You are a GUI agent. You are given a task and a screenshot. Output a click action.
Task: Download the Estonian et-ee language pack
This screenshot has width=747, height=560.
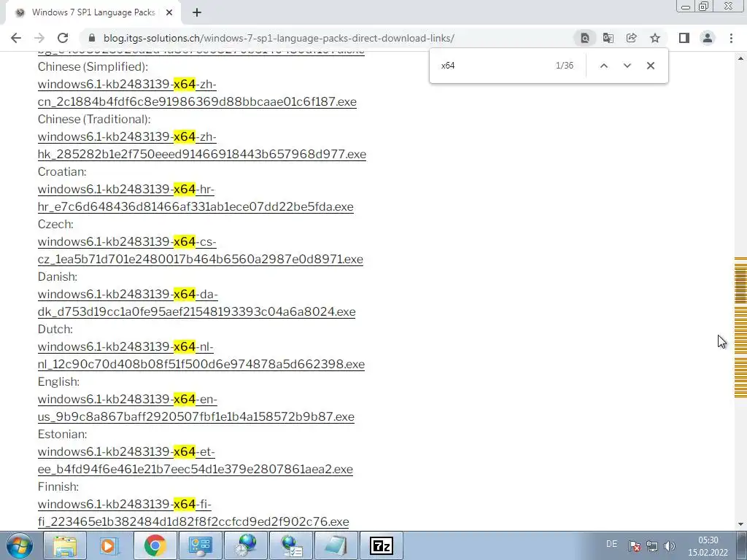point(196,460)
